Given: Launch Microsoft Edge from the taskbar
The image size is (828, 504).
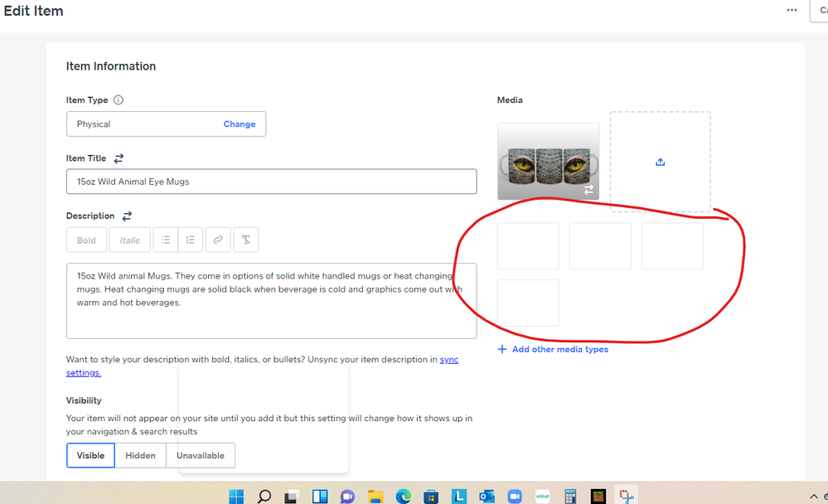Looking at the screenshot, I should pyautogui.click(x=404, y=496).
